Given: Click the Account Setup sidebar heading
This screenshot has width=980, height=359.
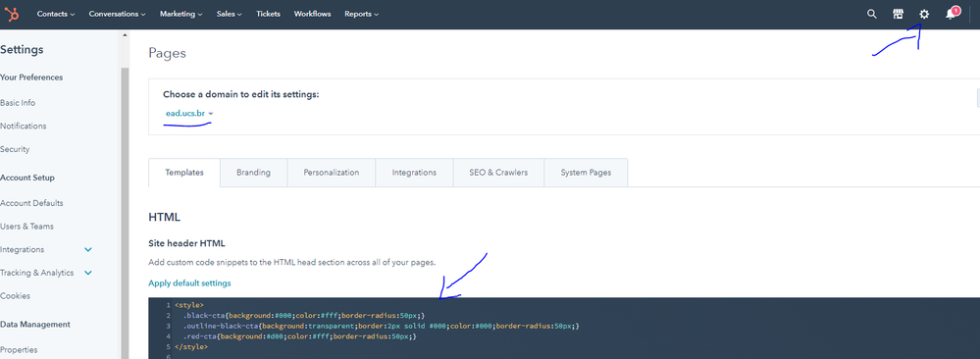Looking at the screenshot, I should 27,178.
